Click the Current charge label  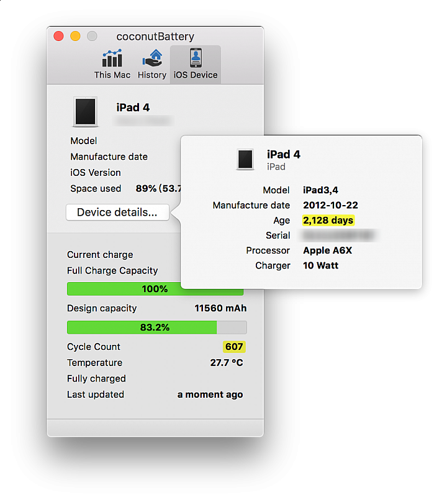100,255
